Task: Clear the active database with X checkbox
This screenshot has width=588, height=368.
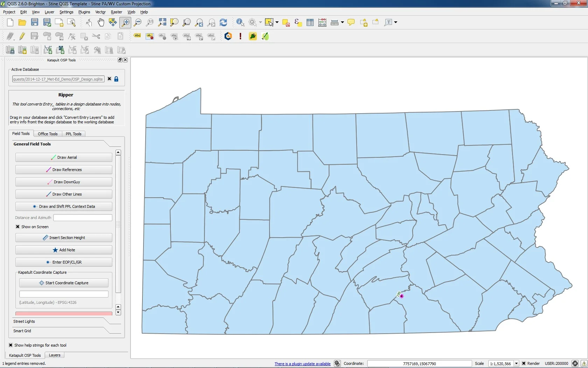Action: click(x=110, y=79)
